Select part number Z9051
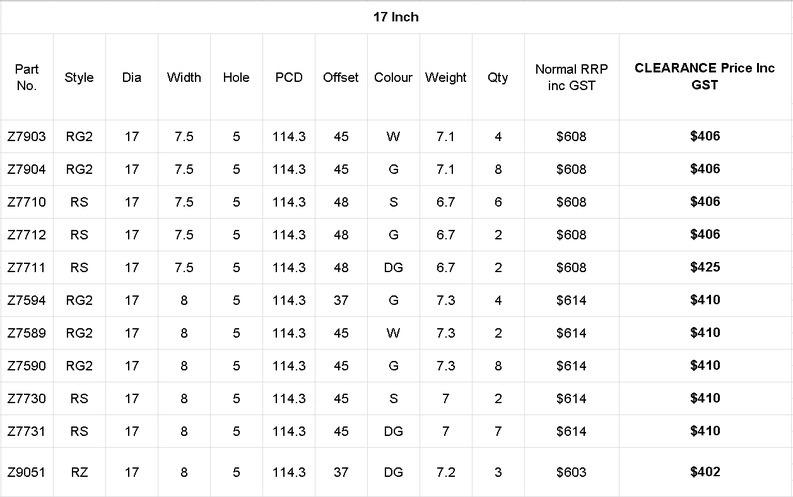793x497 pixels. coord(27,471)
